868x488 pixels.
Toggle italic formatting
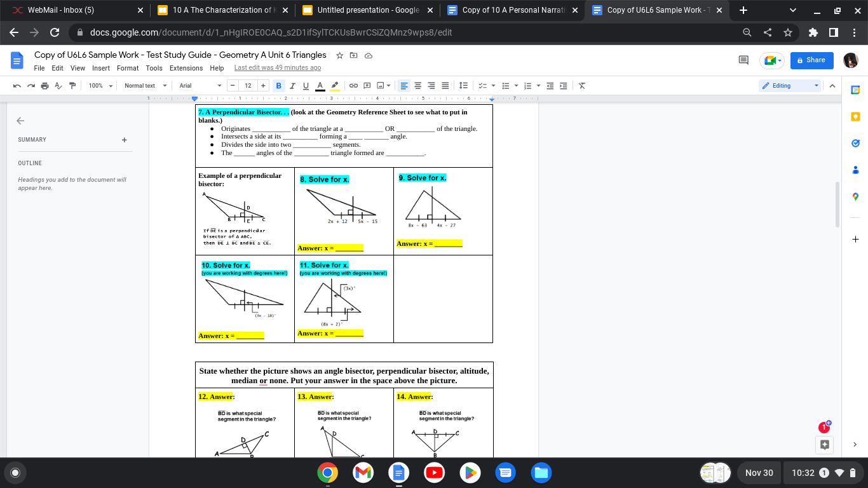292,86
